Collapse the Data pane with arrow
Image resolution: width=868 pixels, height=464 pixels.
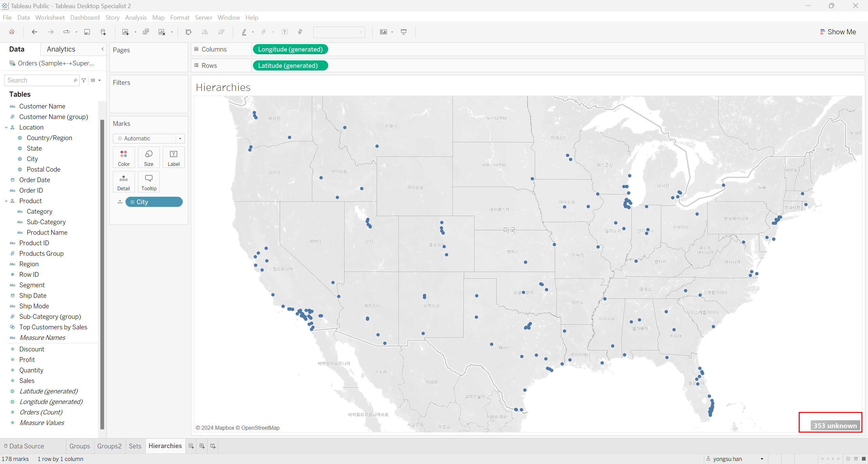102,49
